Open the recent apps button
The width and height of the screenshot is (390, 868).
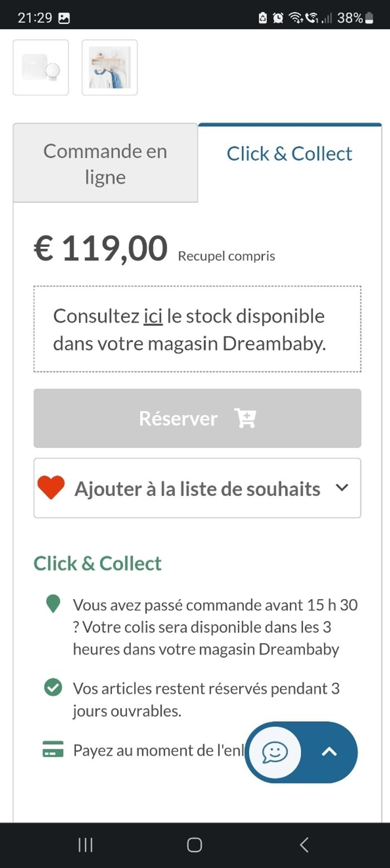point(85,845)
